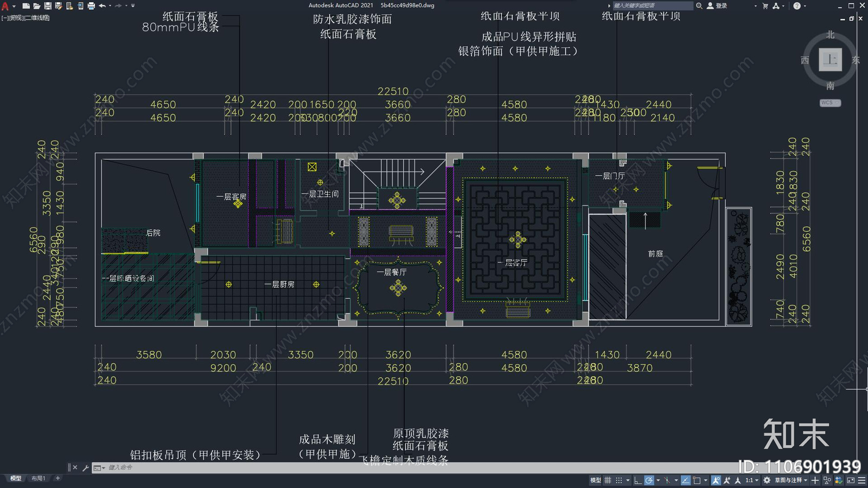Click 北 on the ViewCube compass
The width and height of the screenshot is (868, 488).
(x=830, y=35)
